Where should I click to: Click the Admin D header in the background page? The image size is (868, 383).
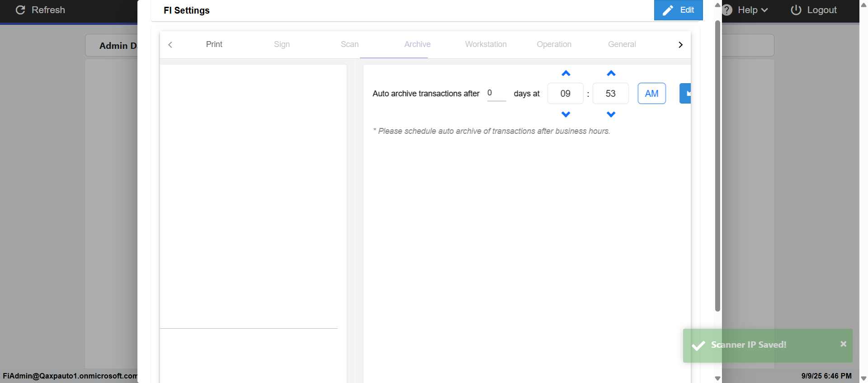click(x=118, y=46)
